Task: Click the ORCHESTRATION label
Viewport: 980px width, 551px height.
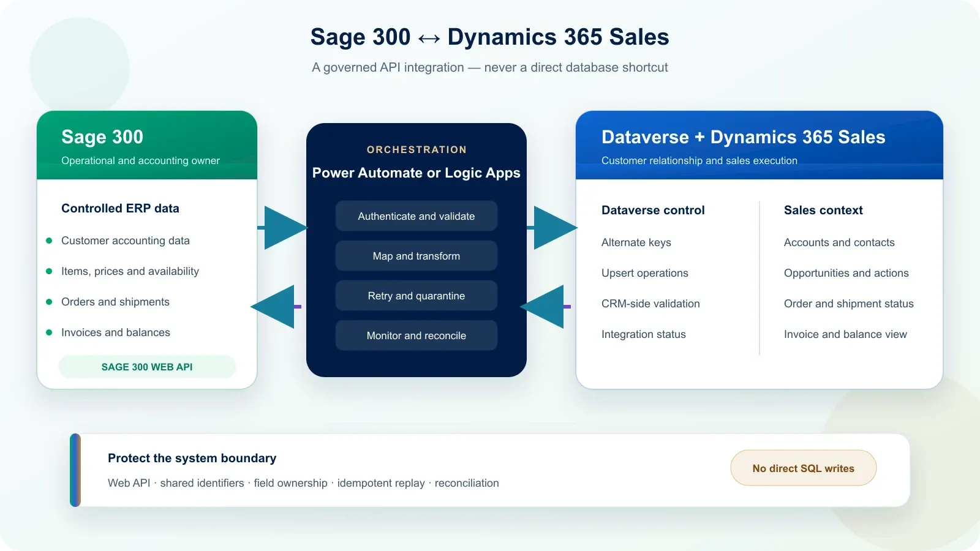Action: 417,149
